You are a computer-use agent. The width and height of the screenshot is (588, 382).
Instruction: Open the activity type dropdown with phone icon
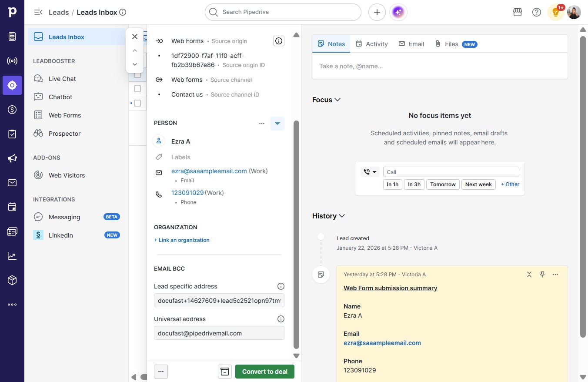370,172
